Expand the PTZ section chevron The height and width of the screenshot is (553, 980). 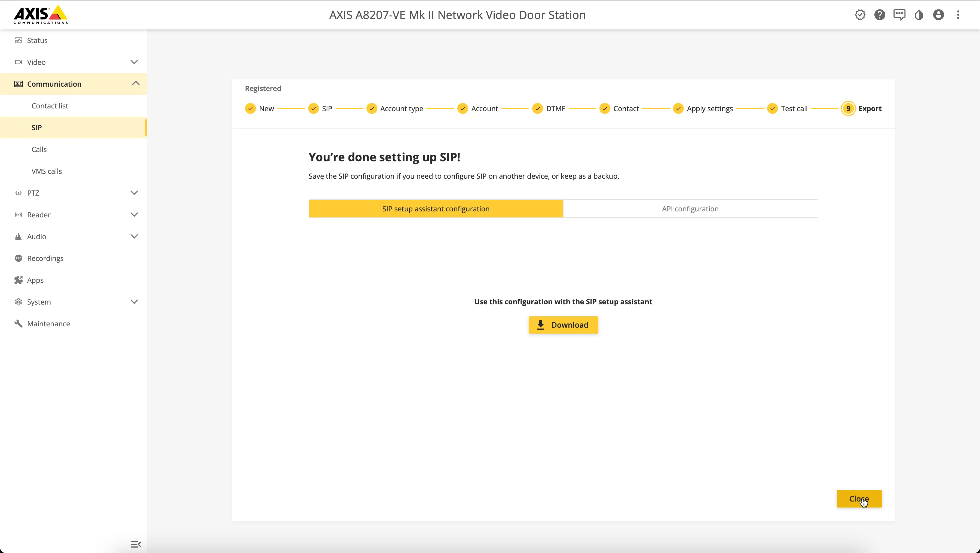pos(134,193)
